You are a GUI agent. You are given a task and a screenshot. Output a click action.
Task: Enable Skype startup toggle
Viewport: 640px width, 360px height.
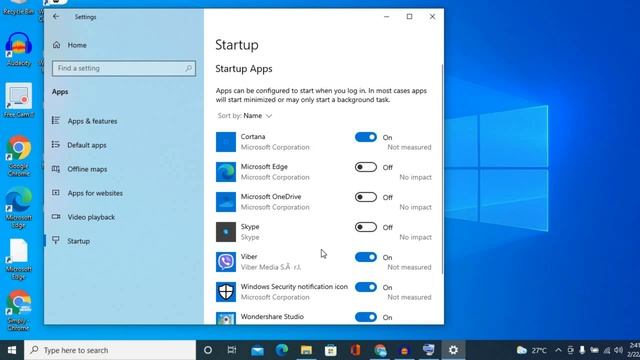(366, 227)
